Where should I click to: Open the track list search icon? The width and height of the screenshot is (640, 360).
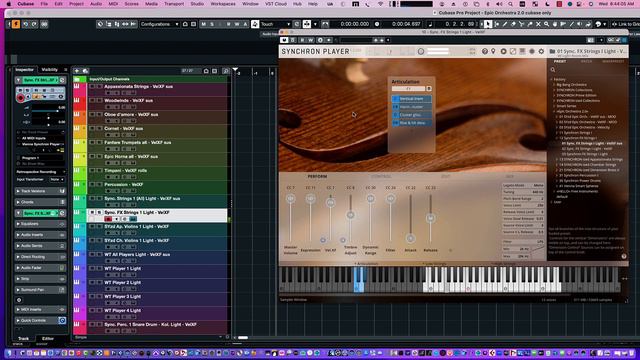(226, 71)
